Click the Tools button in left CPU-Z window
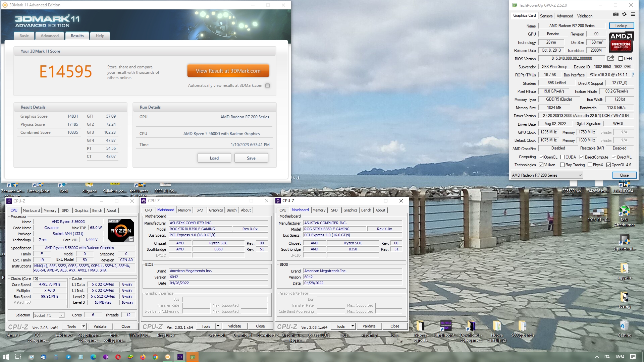The width and height of the screenshot is (644, 362). (71, 326)
